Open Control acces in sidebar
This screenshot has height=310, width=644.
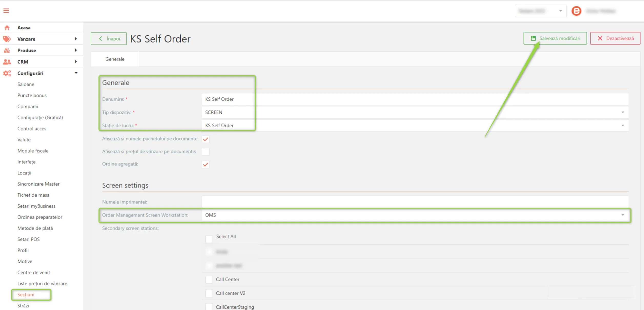click(32, 129)
